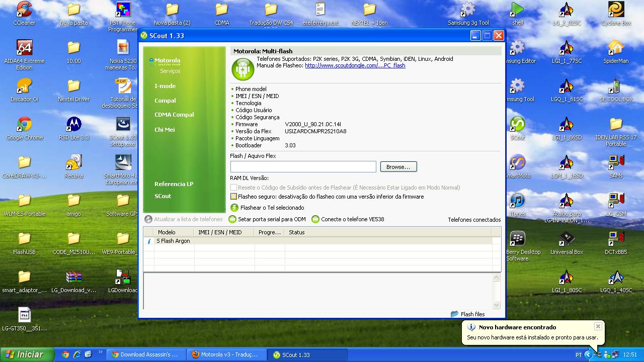
Task: Click Flashear o Tel selecionado
Action: 267,208
